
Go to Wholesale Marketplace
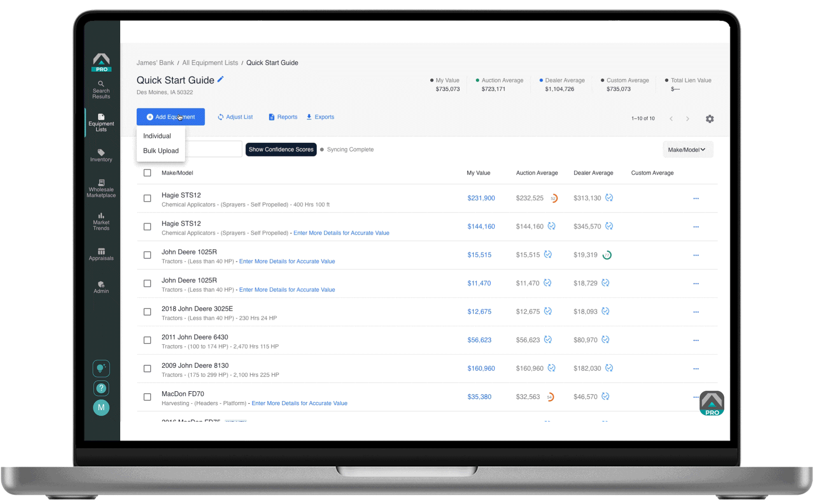[x=101, y=189]
